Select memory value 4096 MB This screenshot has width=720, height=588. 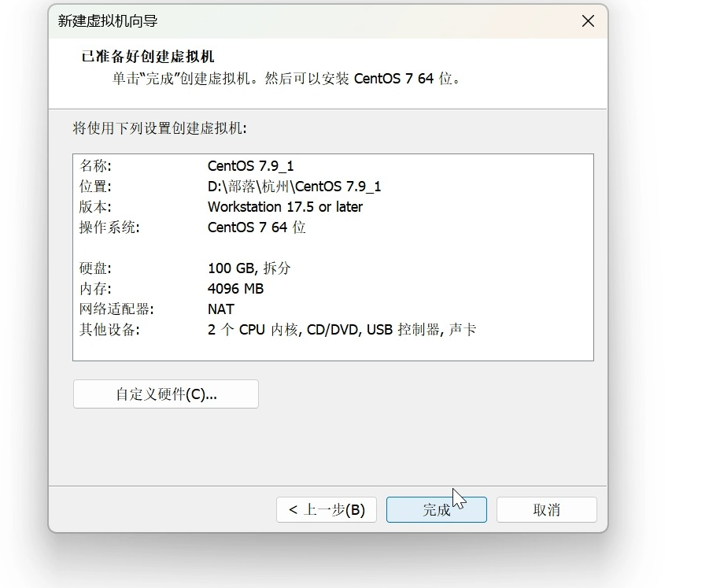click(235, 288)
